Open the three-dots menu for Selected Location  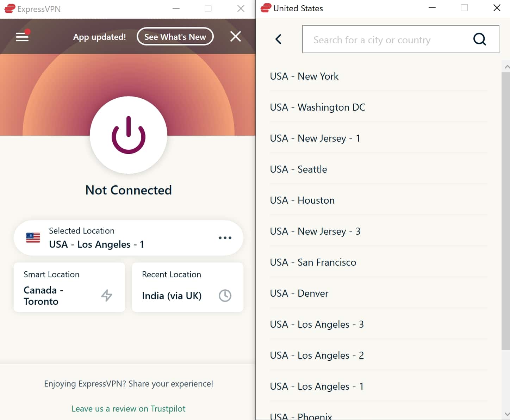coord(225,238)
